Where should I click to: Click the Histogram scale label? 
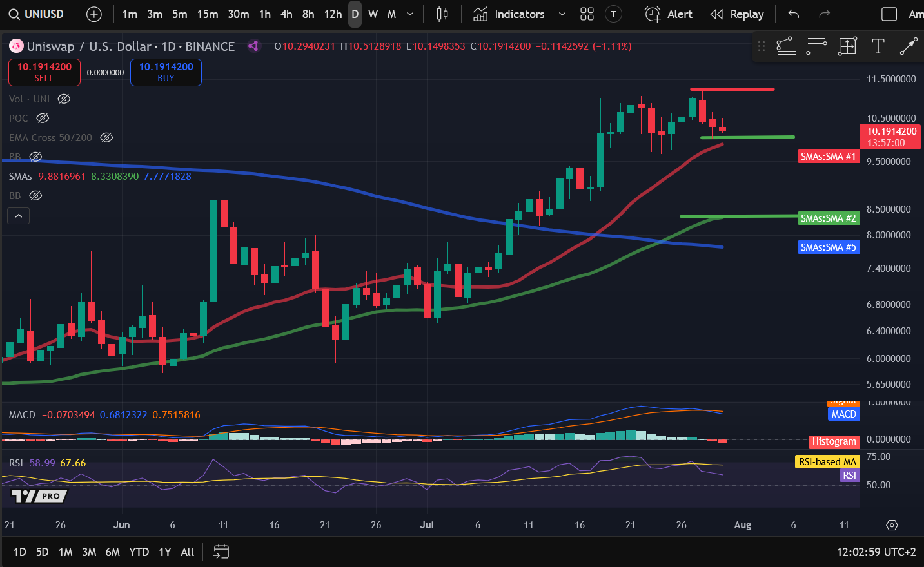(x=834, y=442)
